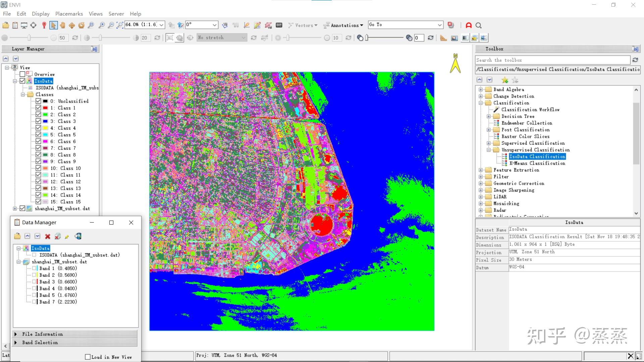This screenshot has width=644, height=362.
Task: Uncheck Class 1 visibility checkbox
Action: (x=38, y=108)
